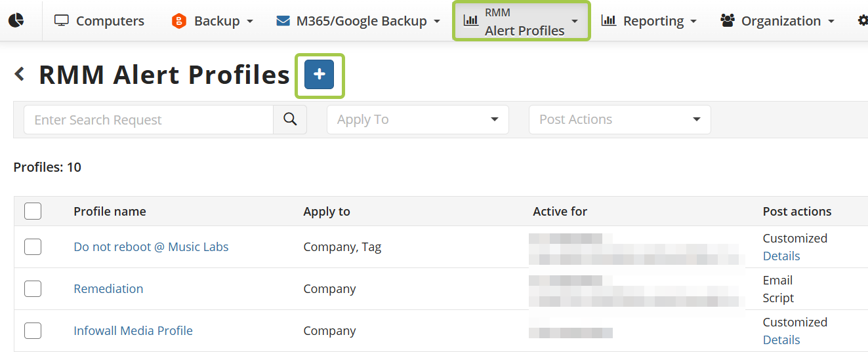This screenshot has width=868, height=352.
Task: Click the plus button to add profile
Action: (x=319, y=75)
